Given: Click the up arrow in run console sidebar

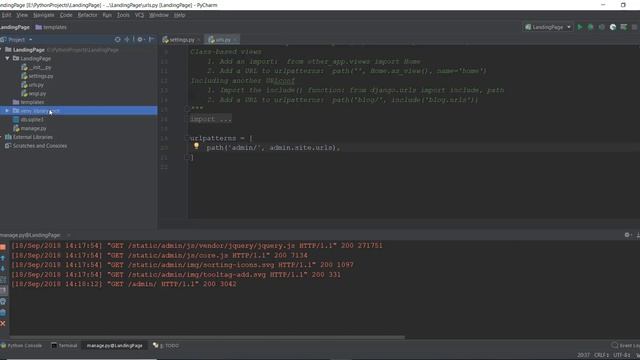Looking at the screenshot, I should tap(3, 258).
